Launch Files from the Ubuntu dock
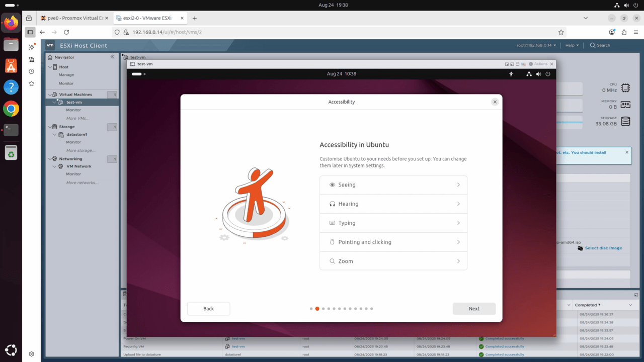 11,44
